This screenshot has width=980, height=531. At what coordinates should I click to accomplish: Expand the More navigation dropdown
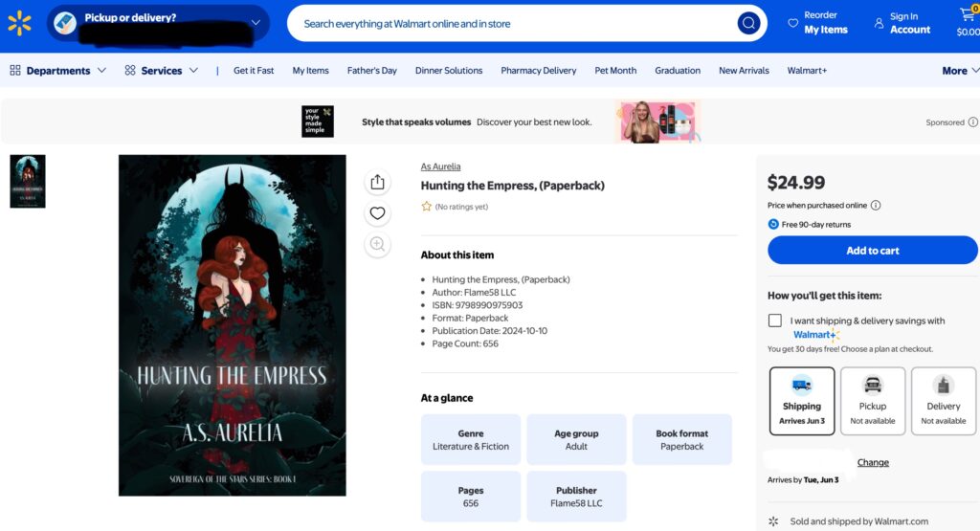tap(961, 71)
